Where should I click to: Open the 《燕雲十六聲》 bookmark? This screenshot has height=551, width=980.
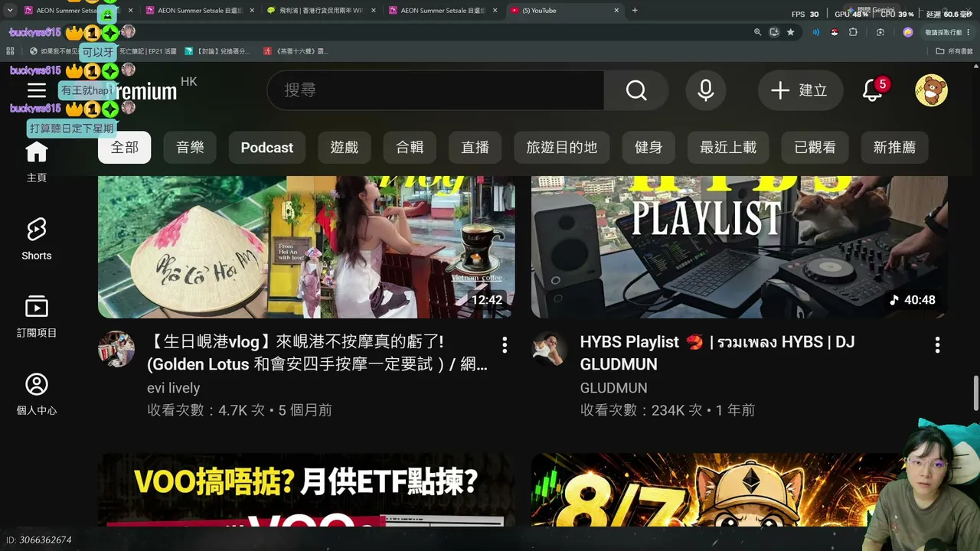[296, 51]
